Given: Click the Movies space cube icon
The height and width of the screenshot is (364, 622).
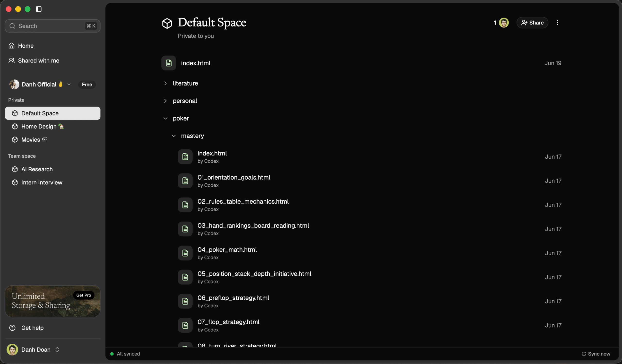Looking at the screenshot, I should (15, 140).
